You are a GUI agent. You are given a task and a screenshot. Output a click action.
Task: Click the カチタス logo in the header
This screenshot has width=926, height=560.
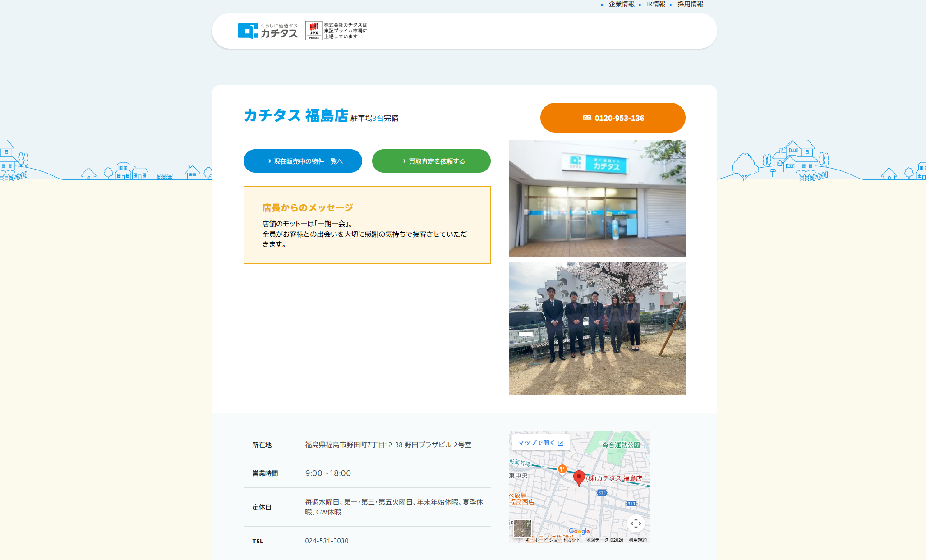click(x=267, y=31)
